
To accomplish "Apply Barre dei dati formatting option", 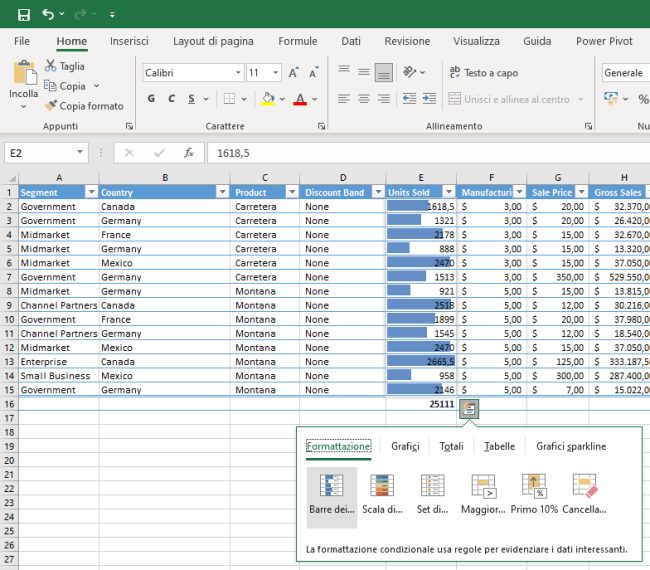I will click(x=331, y=486).
